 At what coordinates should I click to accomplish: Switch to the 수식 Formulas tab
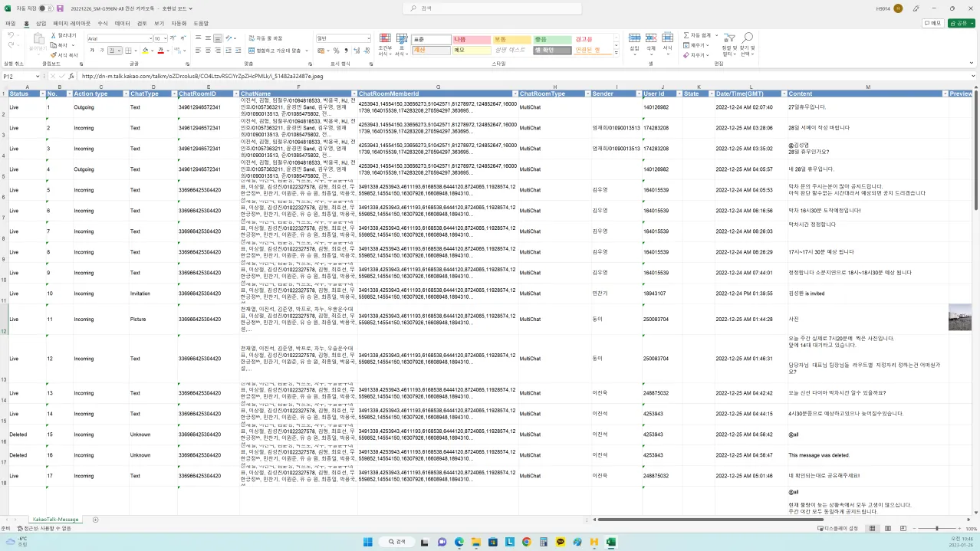tap(103, 24)
